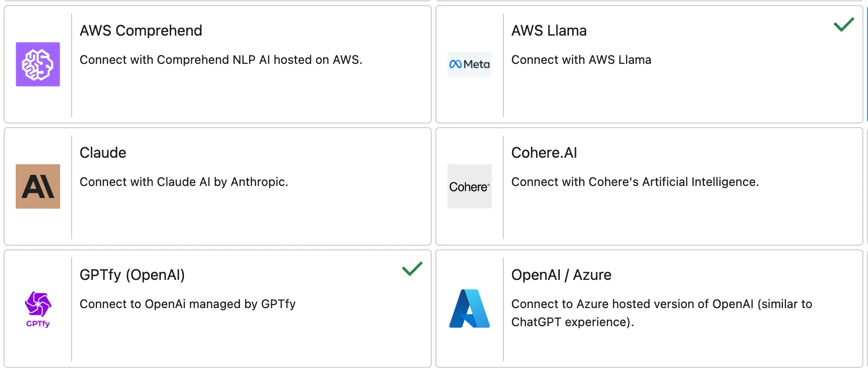The image size is (868, 371).
Task: Click 'Connect with Cohere's Artificial Intelligence' description
Action: point(635,182)
